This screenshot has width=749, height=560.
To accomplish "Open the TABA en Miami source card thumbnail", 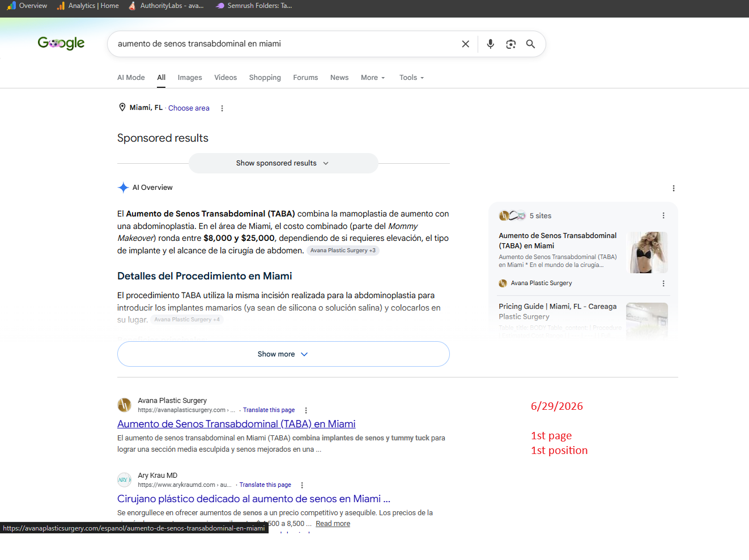I will tap(647, 252).
